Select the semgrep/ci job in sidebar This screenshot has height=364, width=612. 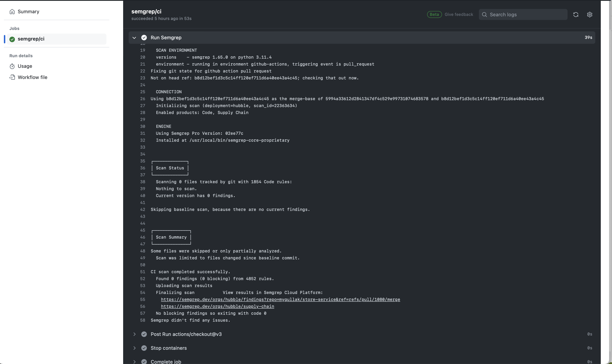31,39
